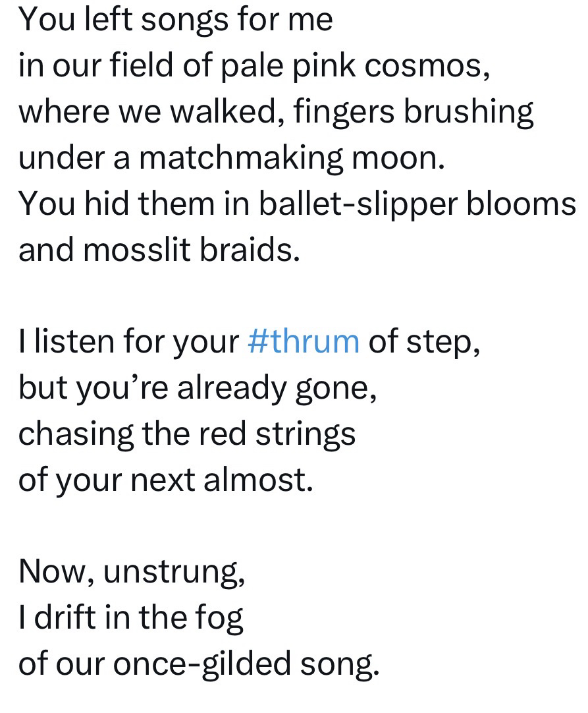
Task: Open the #thrum hashtag link
Action: [304, 342]
